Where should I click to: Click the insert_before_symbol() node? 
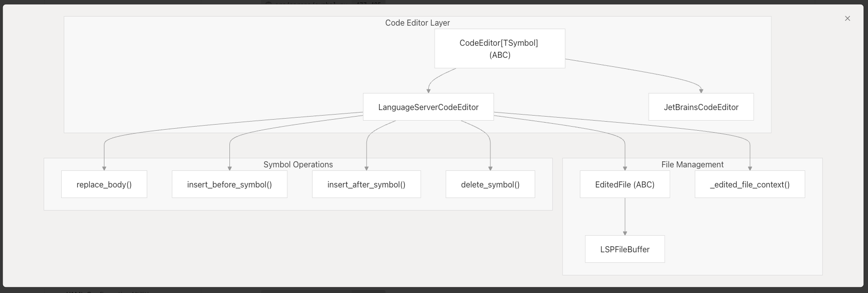(229, 184)
